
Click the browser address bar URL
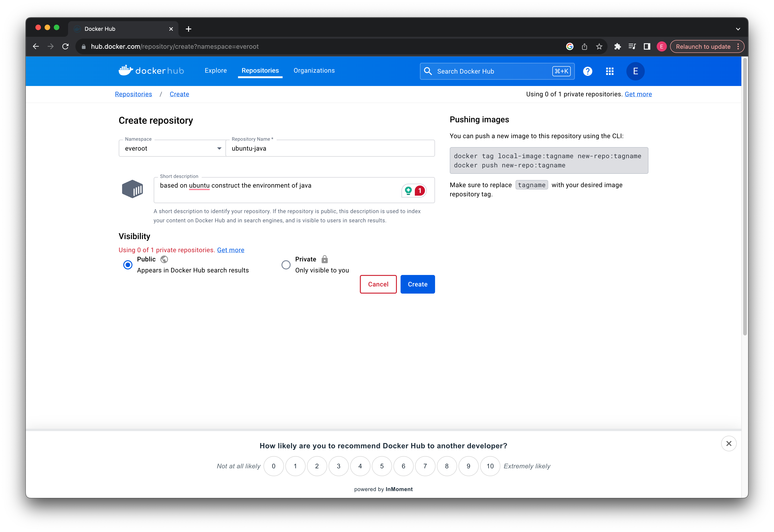175,46
